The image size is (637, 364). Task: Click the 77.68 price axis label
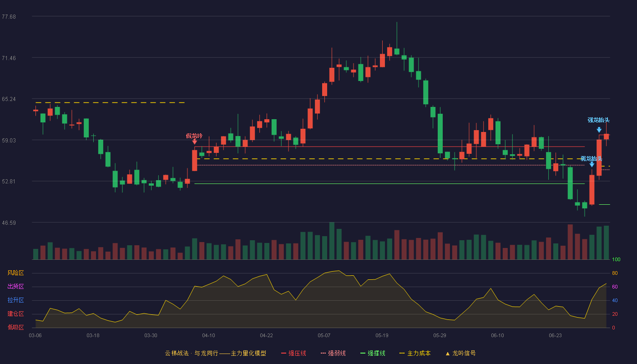[9, 16]
